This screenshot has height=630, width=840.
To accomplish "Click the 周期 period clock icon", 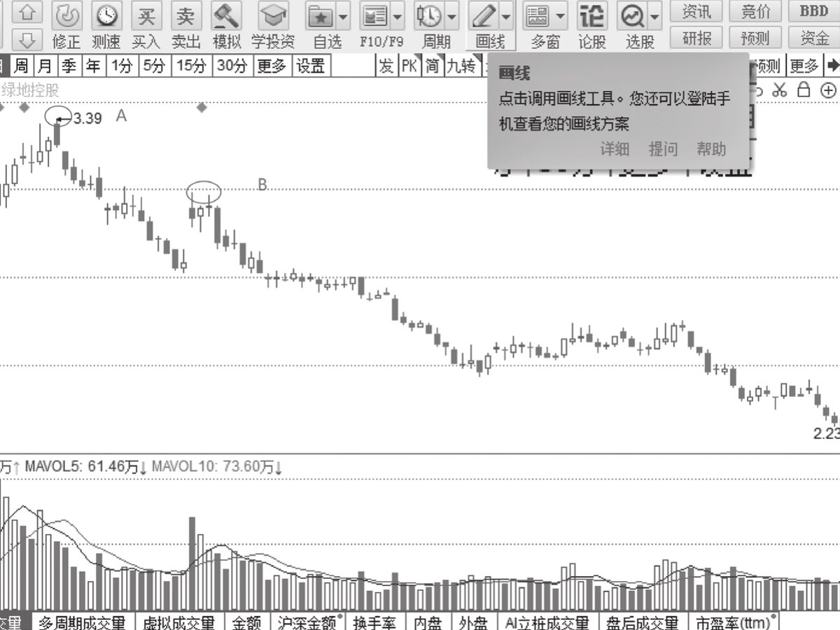I will click(429, 15).
